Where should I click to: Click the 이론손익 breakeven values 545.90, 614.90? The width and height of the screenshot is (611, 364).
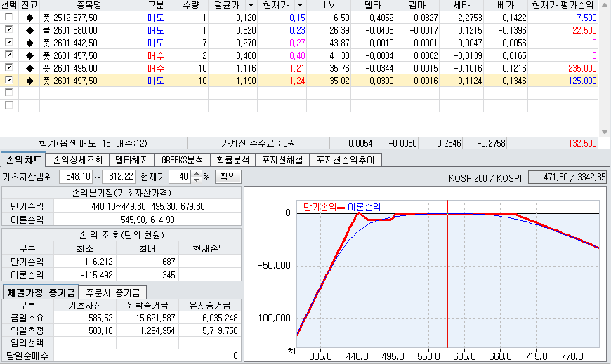[147, 220]
